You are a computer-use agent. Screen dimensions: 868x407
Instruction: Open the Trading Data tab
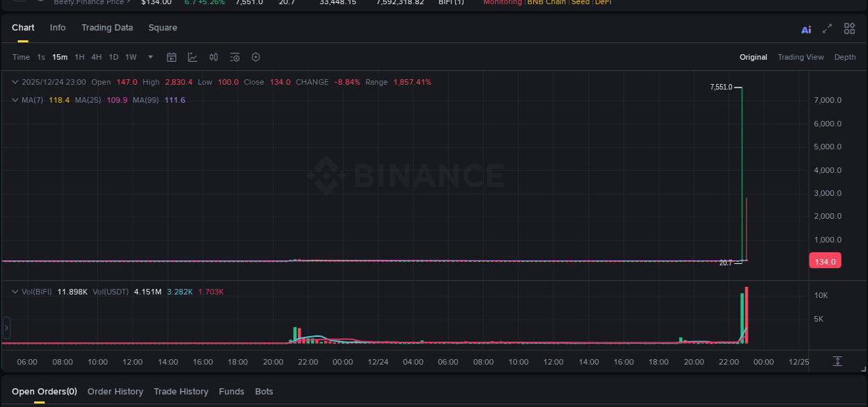point(107,28)
